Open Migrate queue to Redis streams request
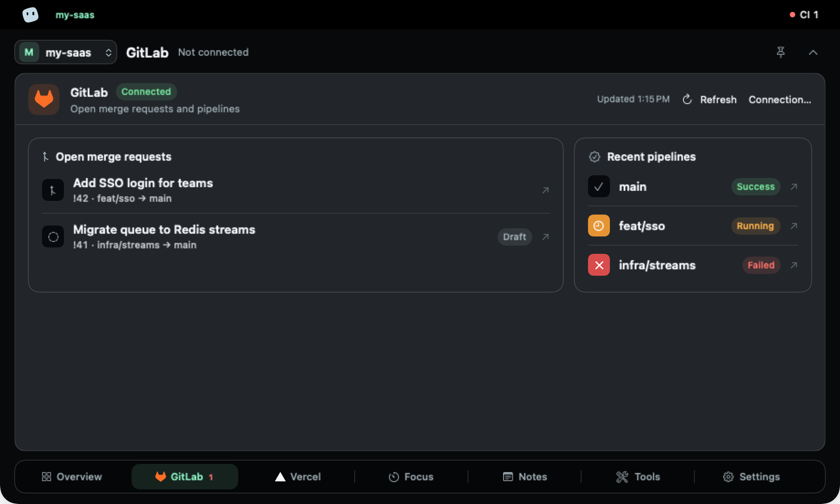 coord(295,237)
